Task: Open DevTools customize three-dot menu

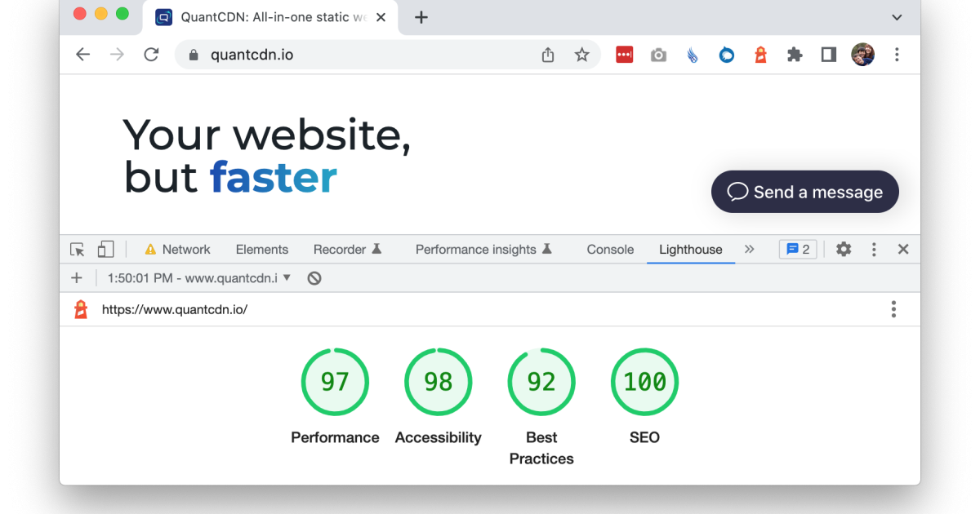Action: (874, 250)
